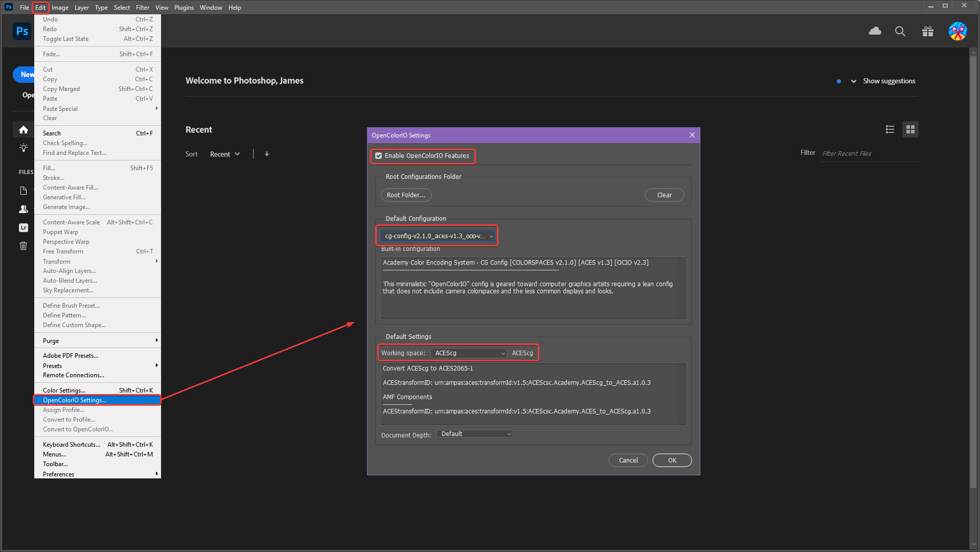Expand the Transform submenu

[97, 261]
